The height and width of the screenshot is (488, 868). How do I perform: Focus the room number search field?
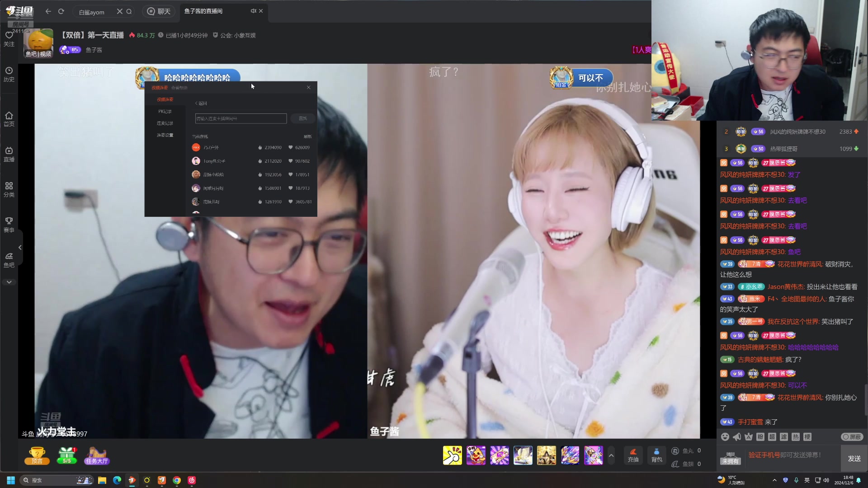coord(241,118)
